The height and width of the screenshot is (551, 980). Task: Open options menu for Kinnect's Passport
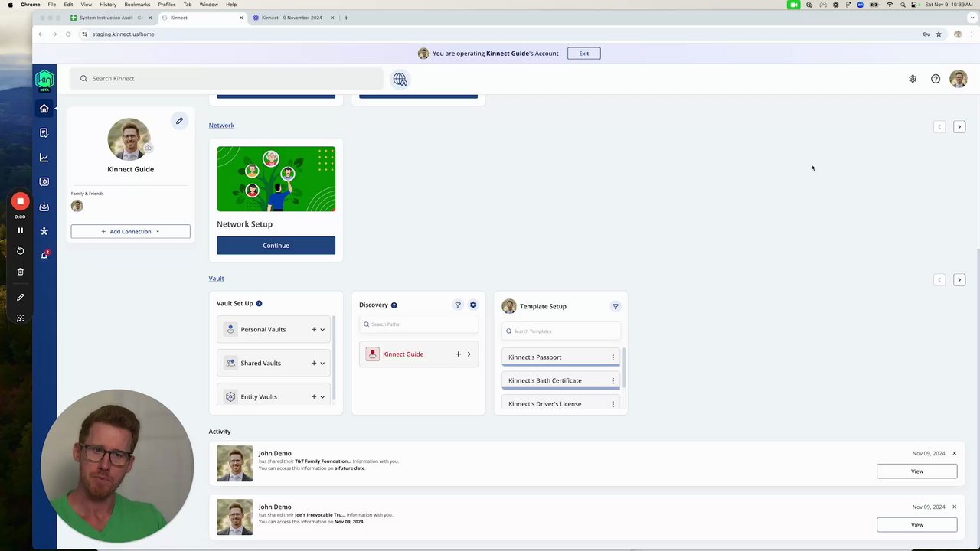point(612,357)
